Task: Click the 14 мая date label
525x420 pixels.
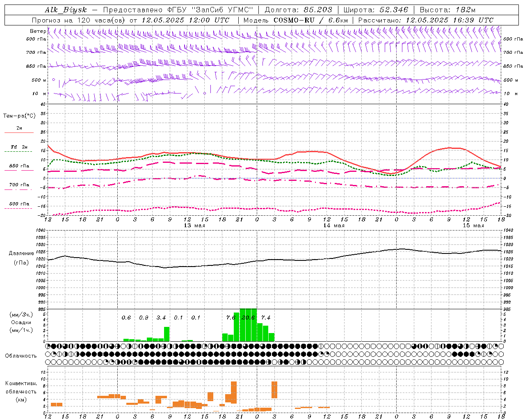Action: (334, 226)
